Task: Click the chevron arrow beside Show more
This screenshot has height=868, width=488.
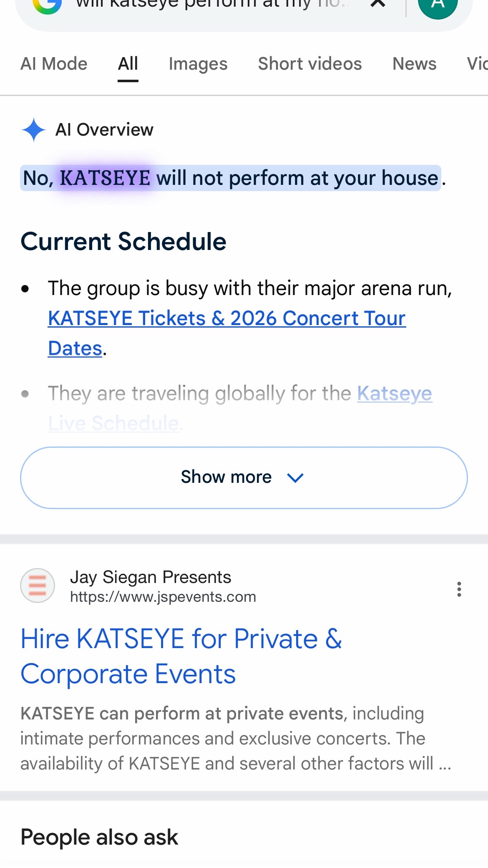Action: [295, 478]
